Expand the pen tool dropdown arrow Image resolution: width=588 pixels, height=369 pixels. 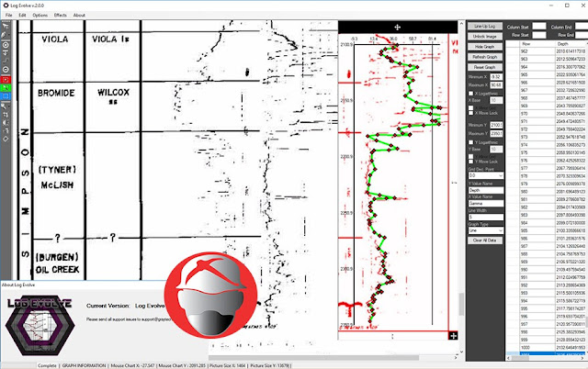click(x=9, y=35)
